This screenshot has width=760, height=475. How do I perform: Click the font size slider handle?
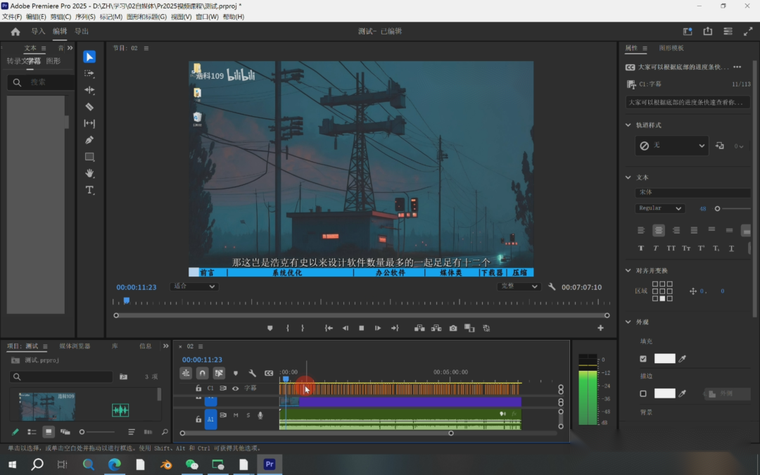click(717, 208)
